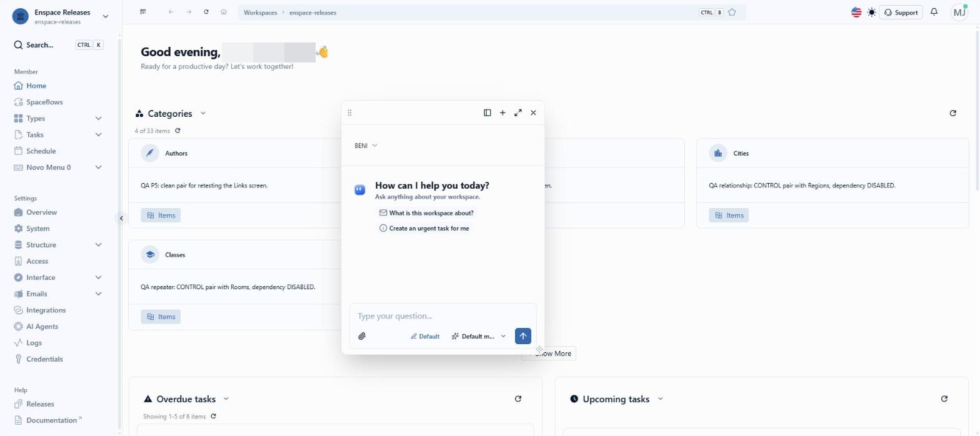Go forward with the right arrow
980x436 pixels.
189,12
